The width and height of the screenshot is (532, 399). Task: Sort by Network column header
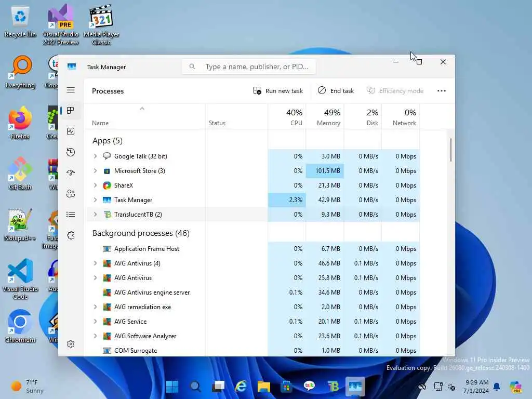(401, 116)
